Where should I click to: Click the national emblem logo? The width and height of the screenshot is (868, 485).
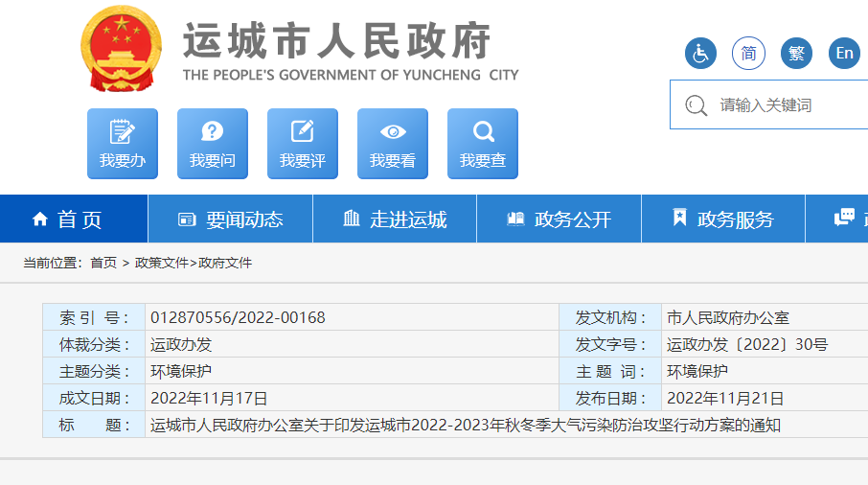coord(122,49)
